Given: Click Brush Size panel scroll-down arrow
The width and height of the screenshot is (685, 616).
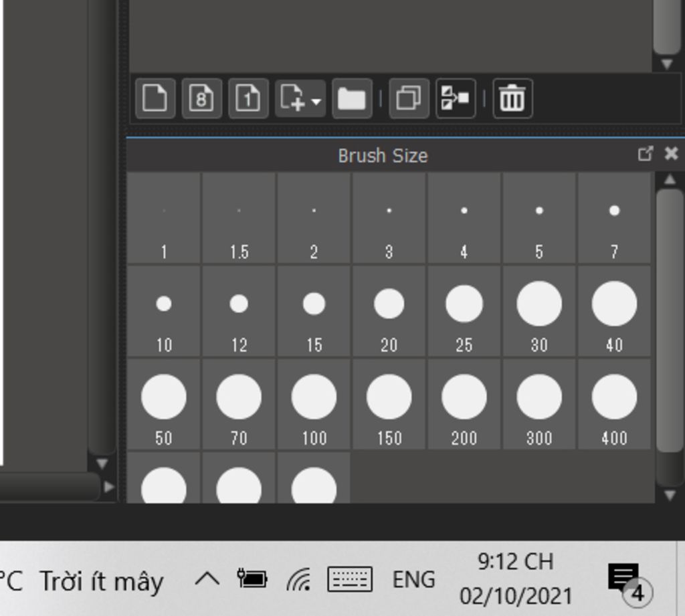Looking at the screenshot, I should coord(670,495).
